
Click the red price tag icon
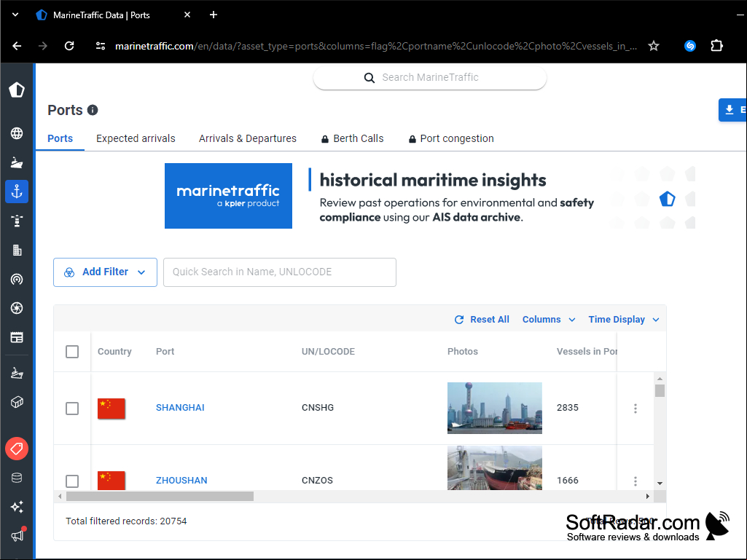tap(17, 449)
